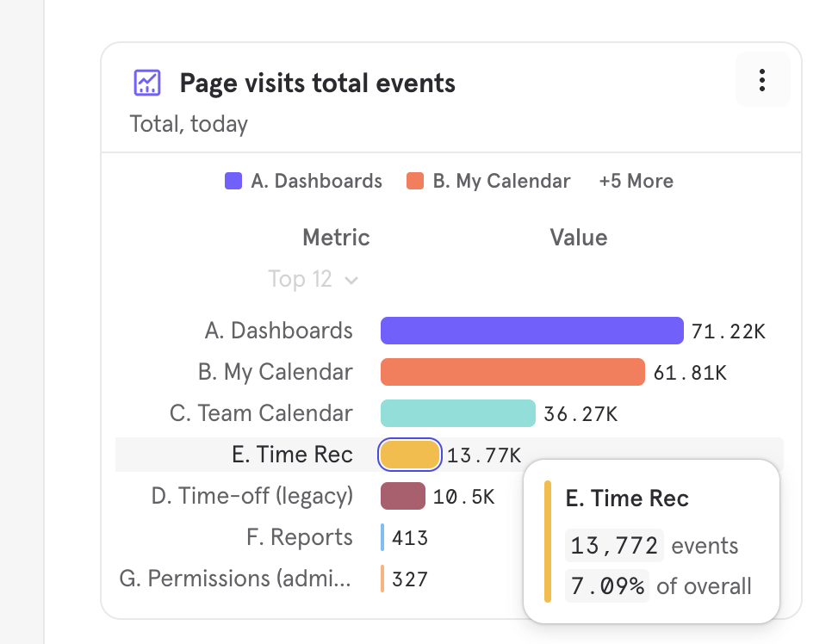Screen dimensions: 832x644
Task: Click the purple A. Dashboards bar
Action: 531,331
